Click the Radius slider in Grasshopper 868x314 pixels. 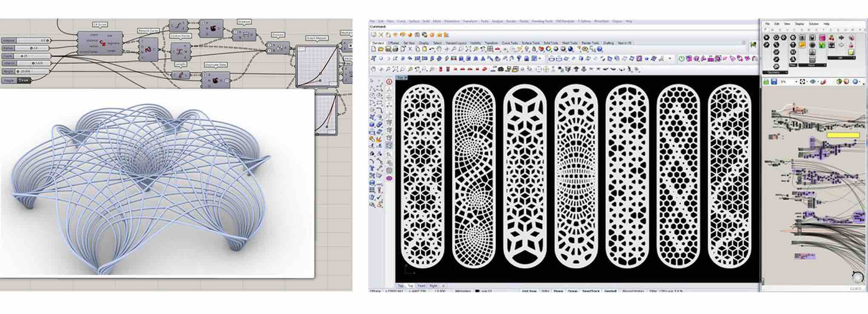(26, 48)
